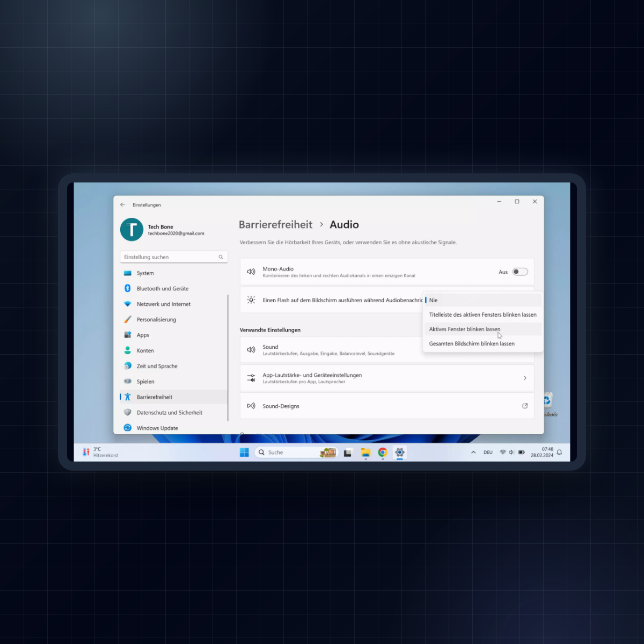Click the Spielen controller icon

click(128, 382)
